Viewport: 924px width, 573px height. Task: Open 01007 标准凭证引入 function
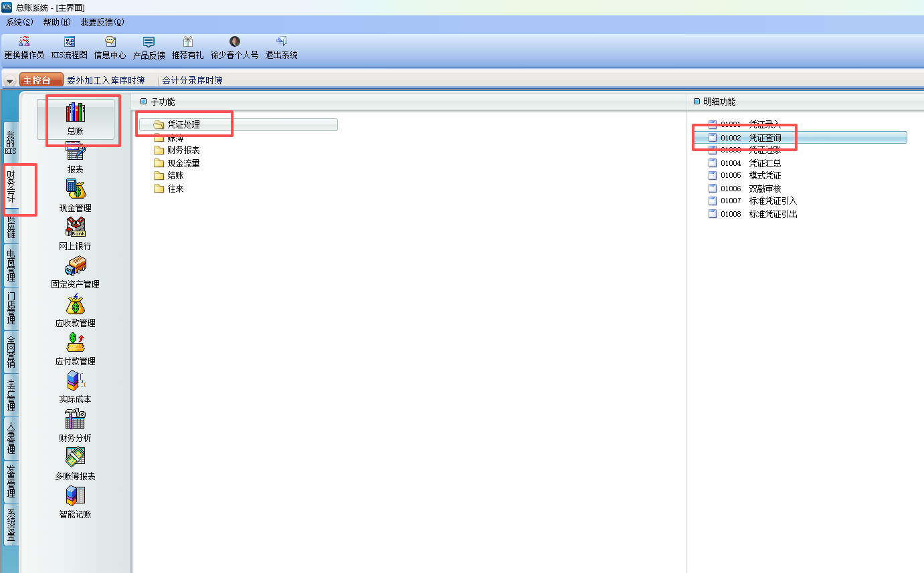point(772,201)
